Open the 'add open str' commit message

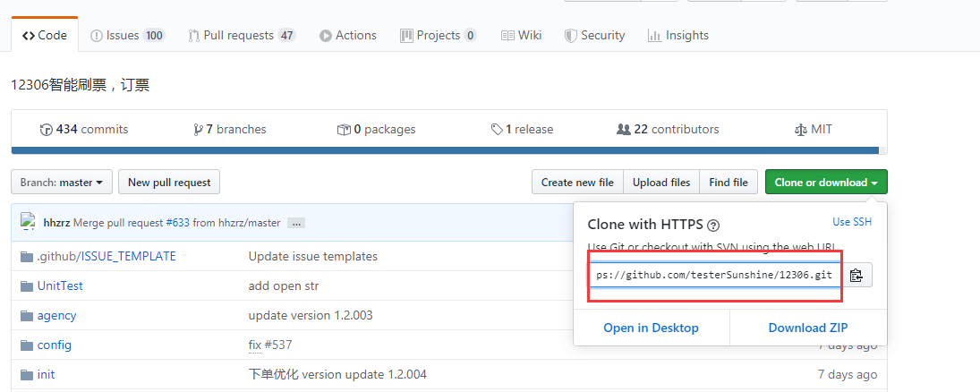pos(284,285)
